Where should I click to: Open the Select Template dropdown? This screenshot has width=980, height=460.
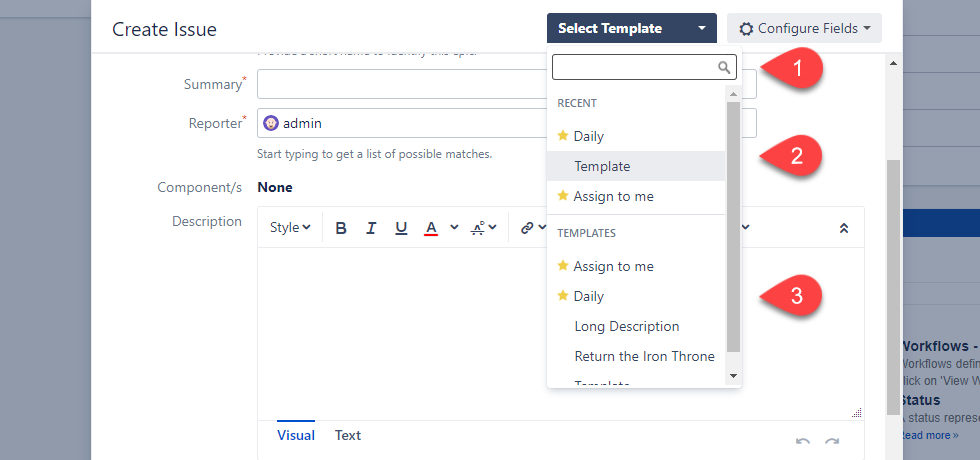click(x=631, y=28)
